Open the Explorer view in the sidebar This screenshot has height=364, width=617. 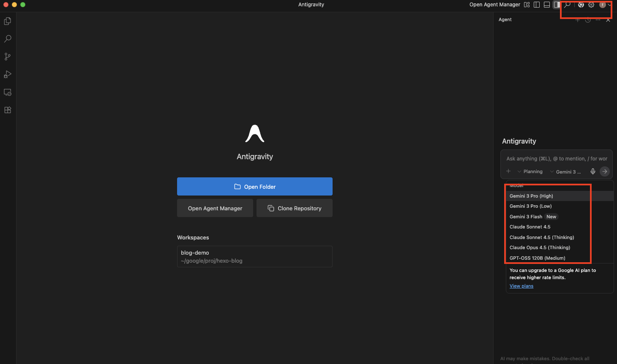point(8,21)
